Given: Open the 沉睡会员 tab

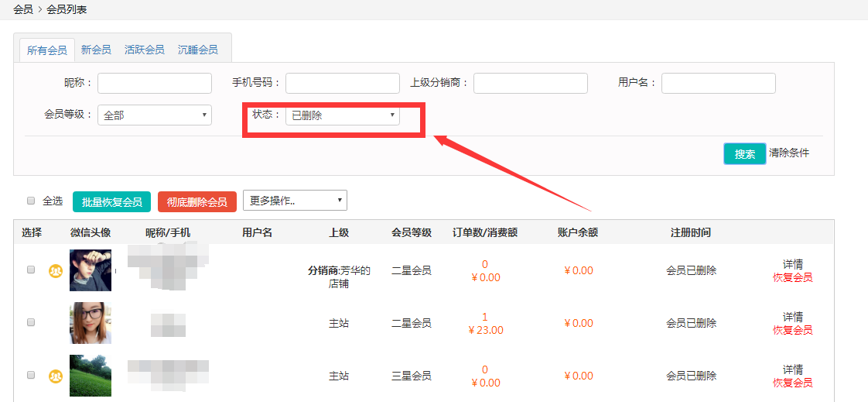Looking at the screenshot, I should (198, 50).
